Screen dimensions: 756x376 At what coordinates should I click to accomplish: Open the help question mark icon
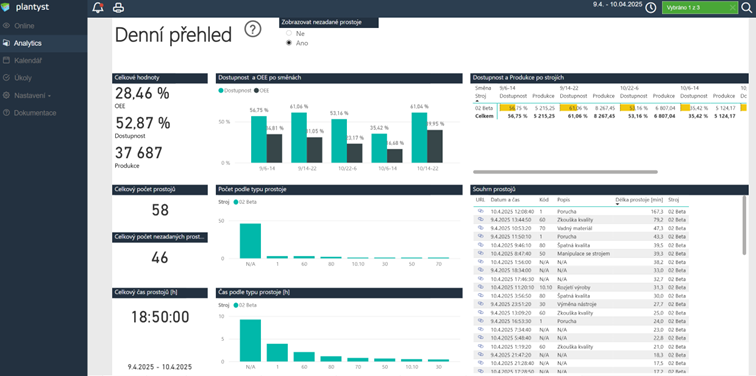[x=253, y=29]
